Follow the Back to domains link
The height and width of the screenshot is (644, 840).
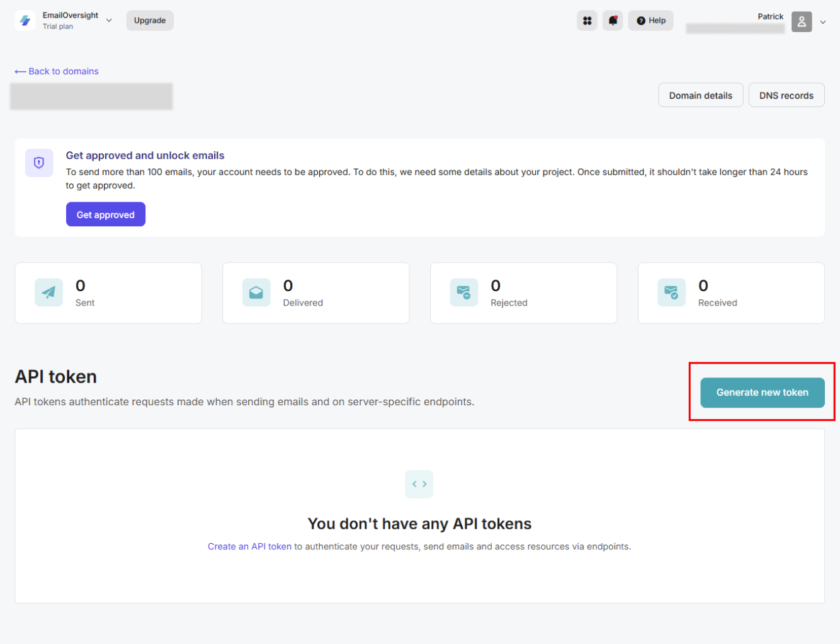(x=57, y=71)
